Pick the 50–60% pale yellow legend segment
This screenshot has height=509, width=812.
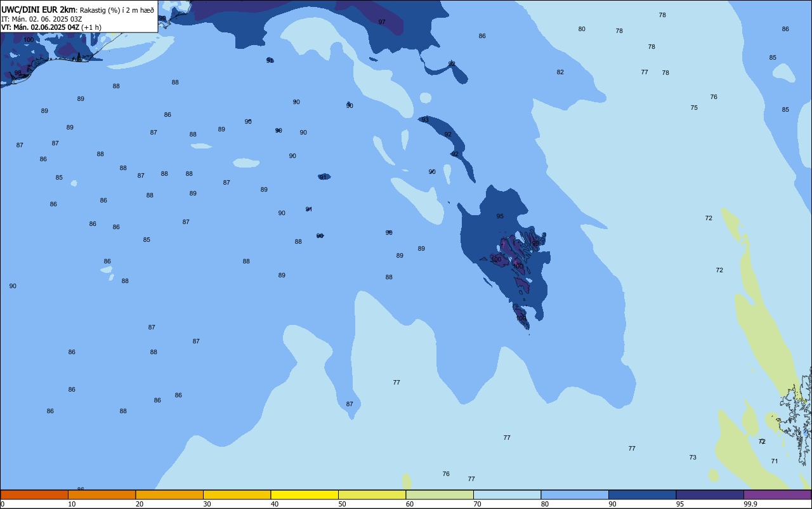[x=372, y=494]
